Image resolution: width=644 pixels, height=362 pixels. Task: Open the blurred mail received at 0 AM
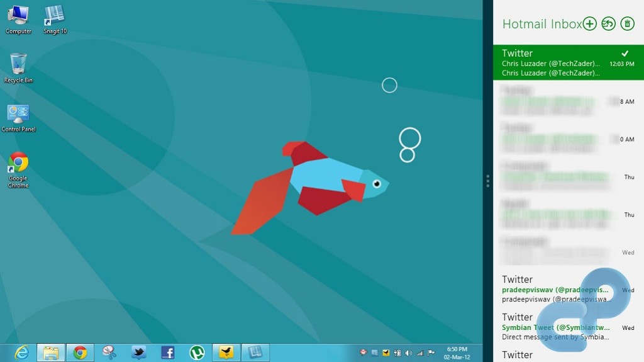click(x=569, y=139)
